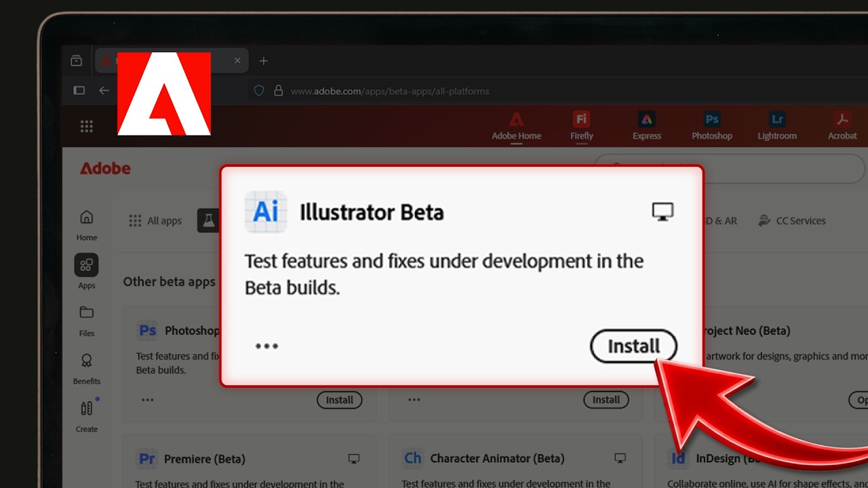Go back with the browser back arrow
Screen dimensions: 868x488
click(x=104, y=90)
